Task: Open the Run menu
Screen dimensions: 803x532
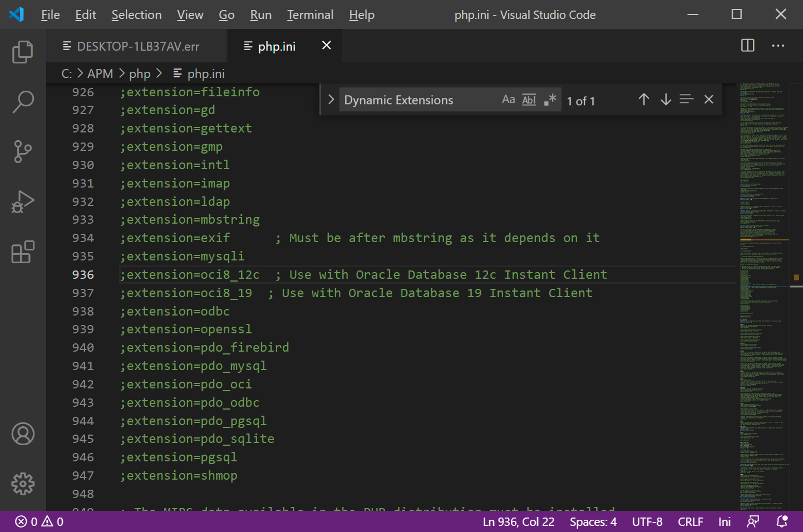Action: click(260, 14)
